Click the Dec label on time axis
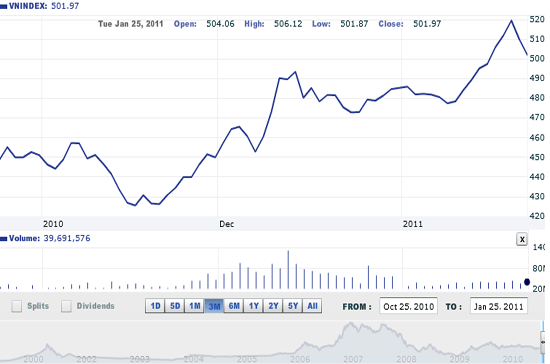The image size is (550, 364). click(226, 224)
